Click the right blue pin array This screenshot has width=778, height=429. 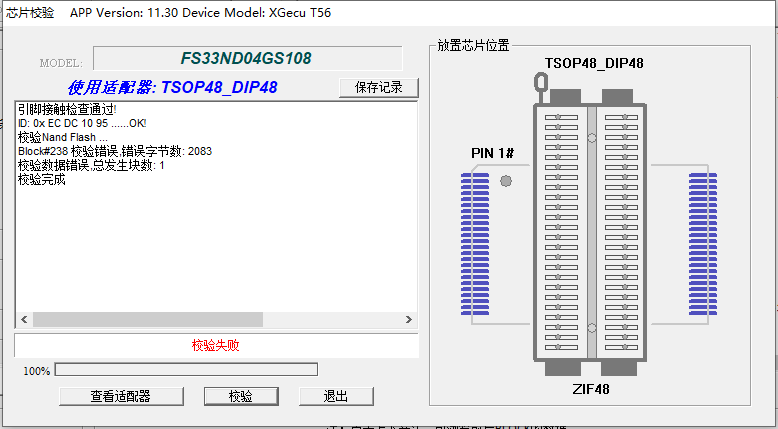(x=703, y=244)
